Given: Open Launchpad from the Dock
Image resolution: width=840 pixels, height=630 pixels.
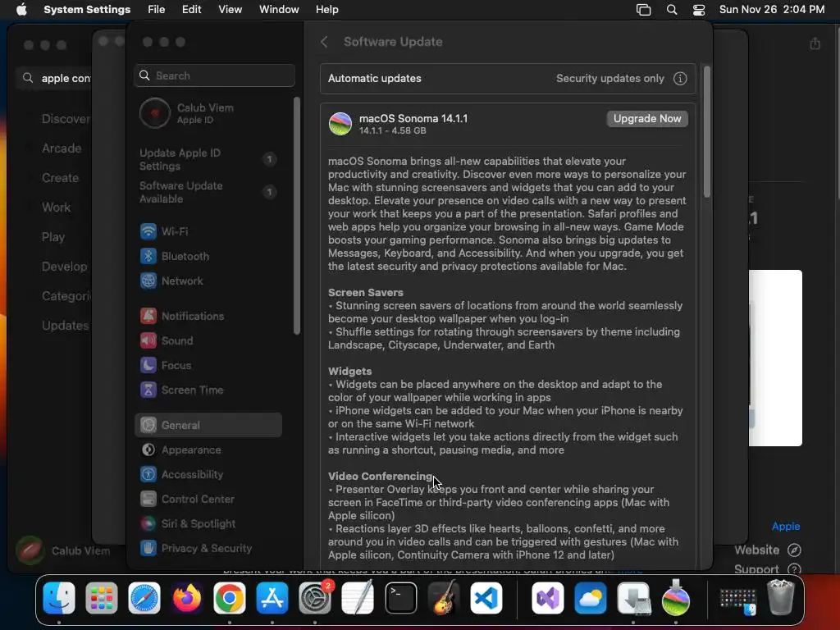Looking at the screenshot, I should (101, 598).
